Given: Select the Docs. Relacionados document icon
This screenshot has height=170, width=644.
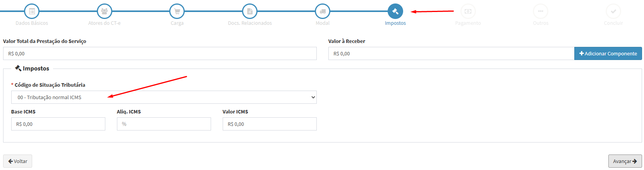Looking at the screenshot, I should point(250,11).
